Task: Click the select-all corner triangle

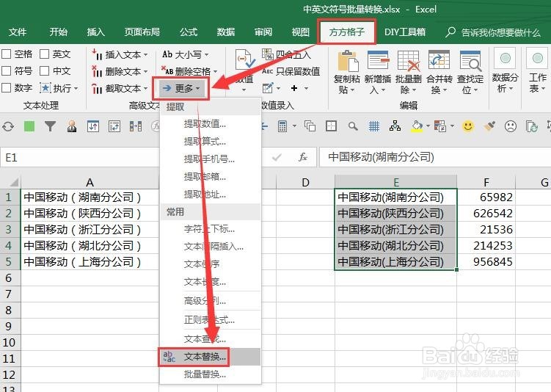Action: point(12,182)
